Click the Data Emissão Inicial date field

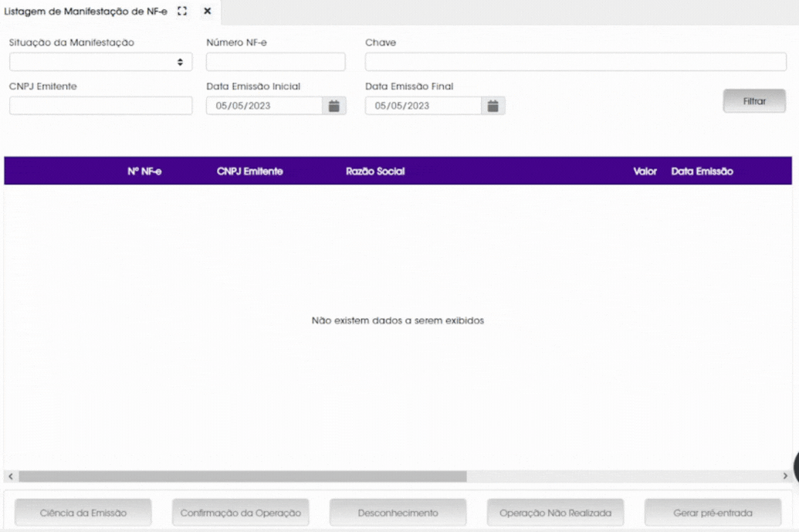(265, 106)
